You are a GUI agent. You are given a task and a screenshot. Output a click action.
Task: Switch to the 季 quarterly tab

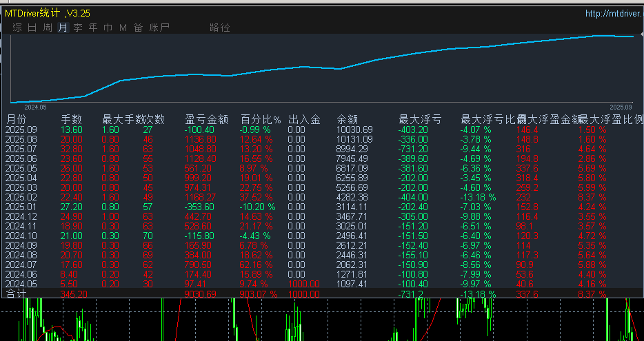(78, 28)
